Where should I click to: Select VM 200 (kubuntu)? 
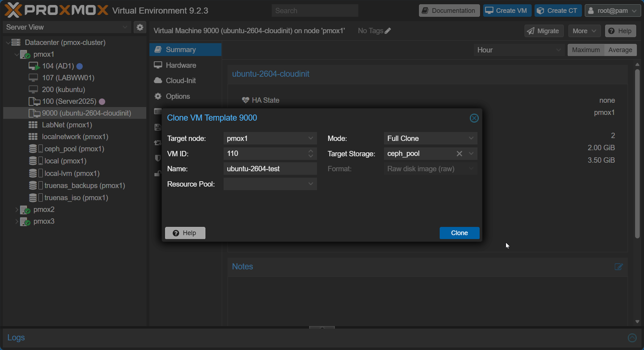click(75, 90)
